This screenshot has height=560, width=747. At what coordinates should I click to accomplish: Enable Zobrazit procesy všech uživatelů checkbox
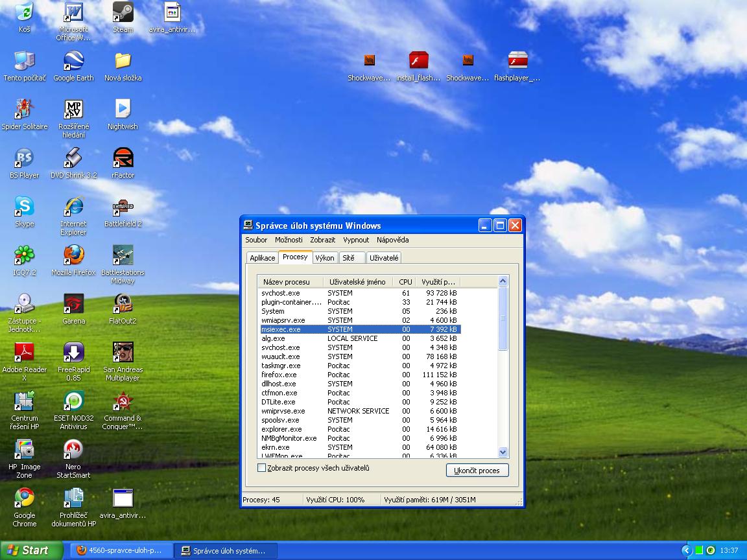[262, 468]
